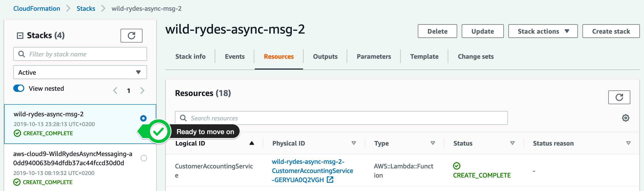Go to next stacks page

pyautogui.click(x=142, y=90)
